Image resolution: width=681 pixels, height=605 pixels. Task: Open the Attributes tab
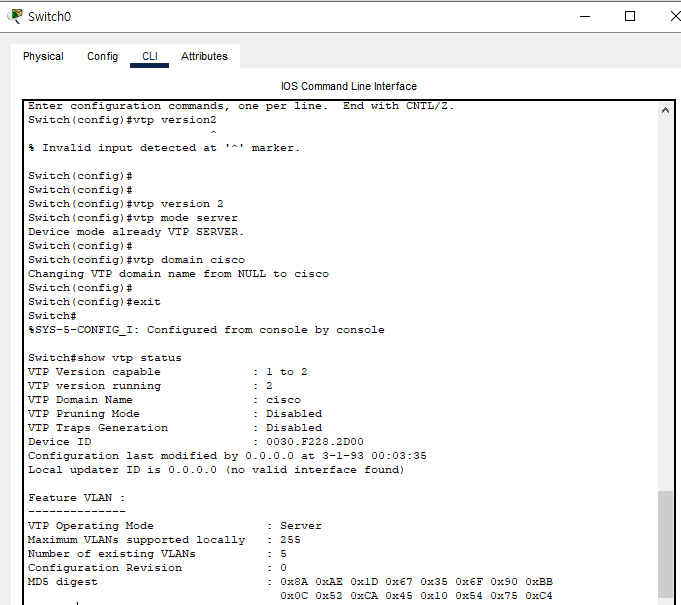tap(204, 56)
